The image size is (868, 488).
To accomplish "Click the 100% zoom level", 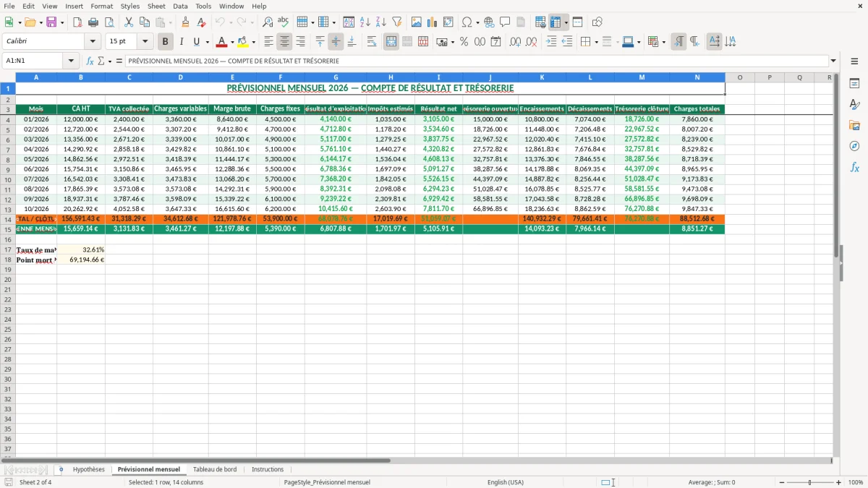I will (856, 482).
